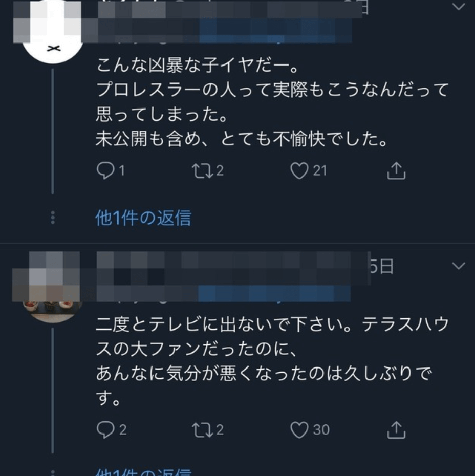Reply to the tweet with 30 likes
475x476 pixels.
(105, 430)
